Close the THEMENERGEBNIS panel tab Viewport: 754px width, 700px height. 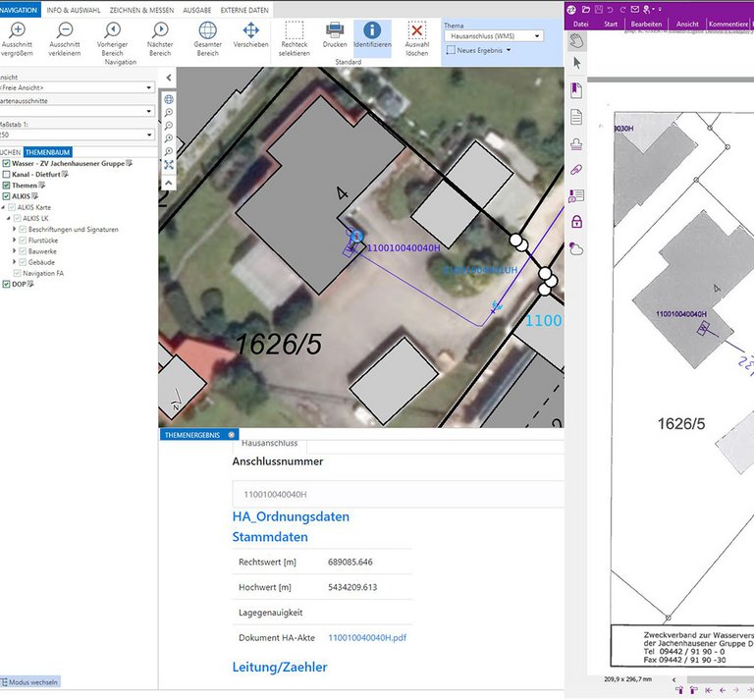click(232, 435)
